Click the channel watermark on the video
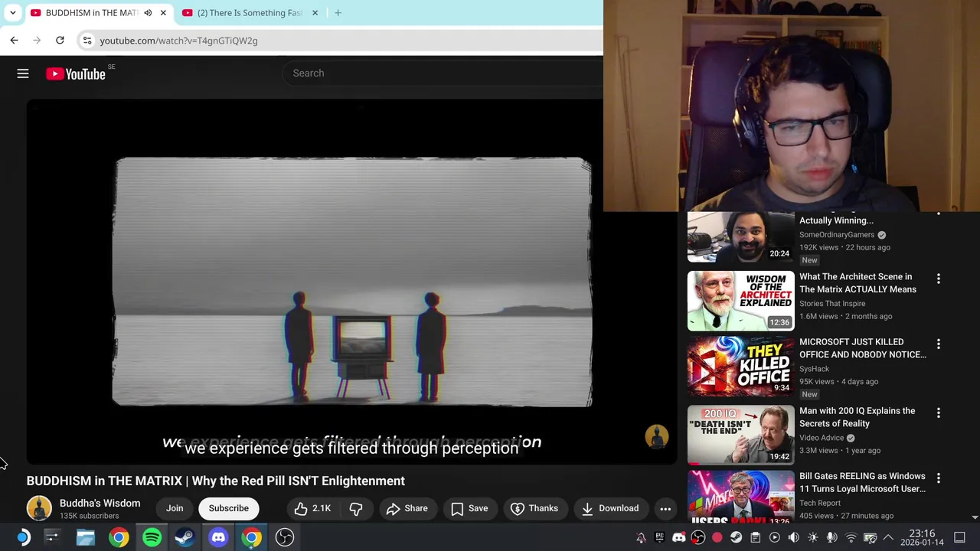The image size is (980, 551). [657, 436]
